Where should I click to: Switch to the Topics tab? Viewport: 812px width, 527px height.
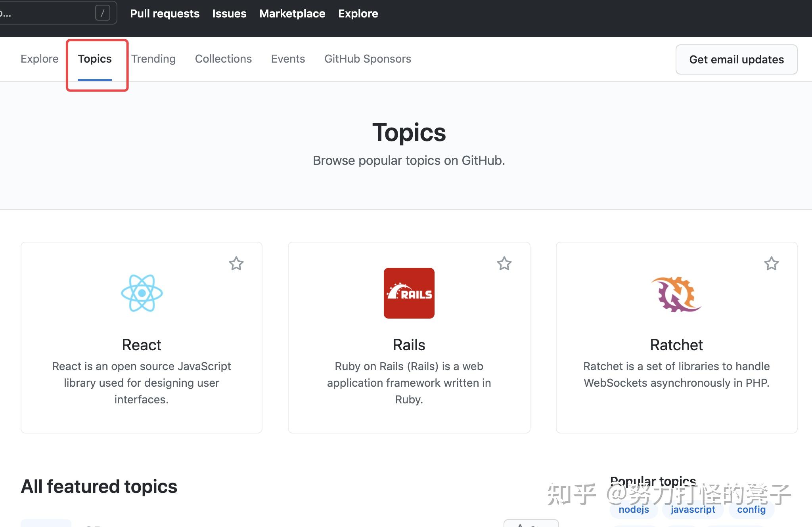[x=95, y=59]
